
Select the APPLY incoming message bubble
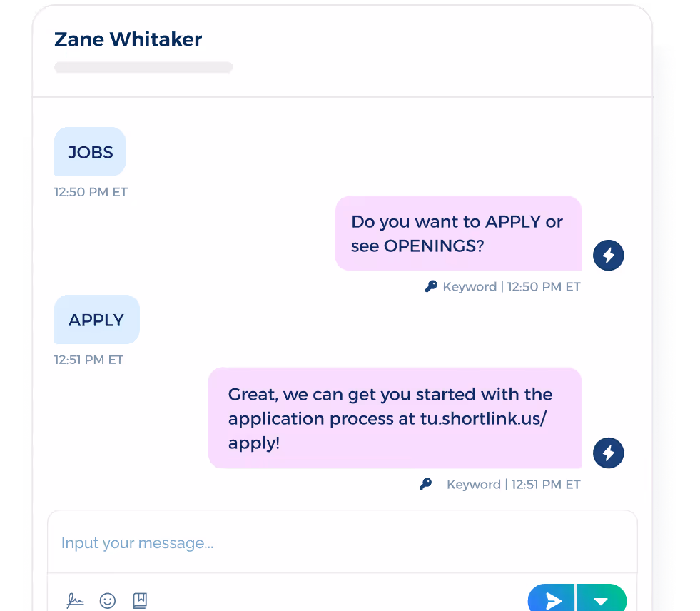[x=97, y=319]
